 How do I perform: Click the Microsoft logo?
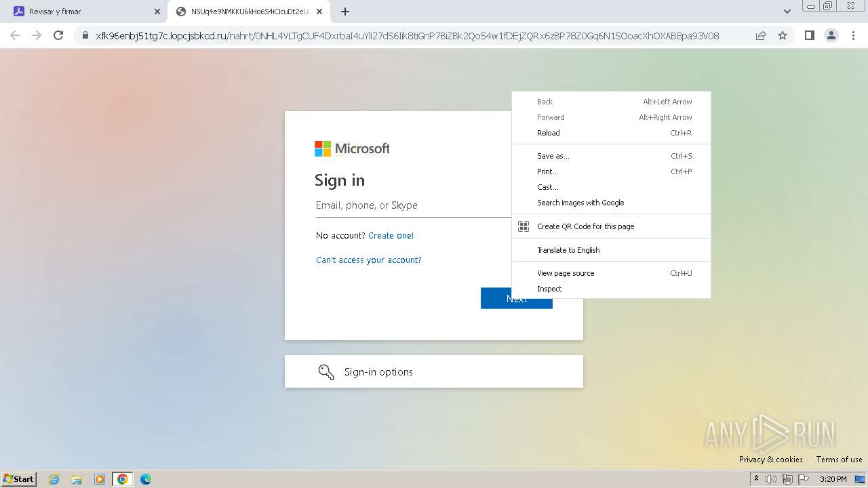pos(352,148)
